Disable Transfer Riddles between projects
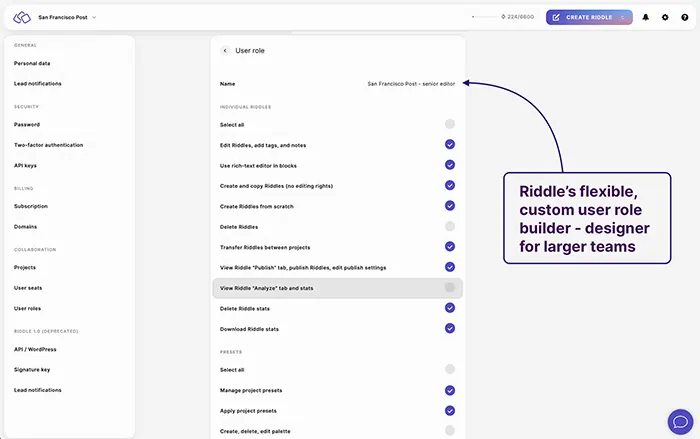This screenshot has width=700, height=439. pos(450,247)
